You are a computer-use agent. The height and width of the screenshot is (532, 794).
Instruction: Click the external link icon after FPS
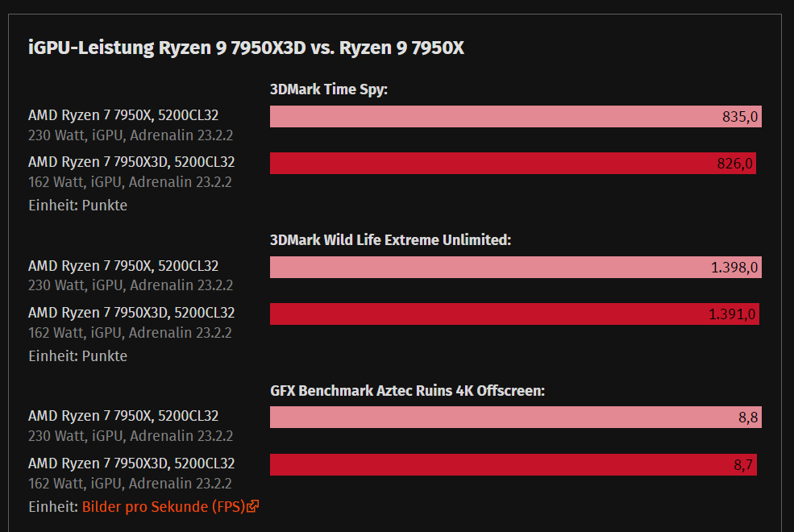tap(252, 506)
